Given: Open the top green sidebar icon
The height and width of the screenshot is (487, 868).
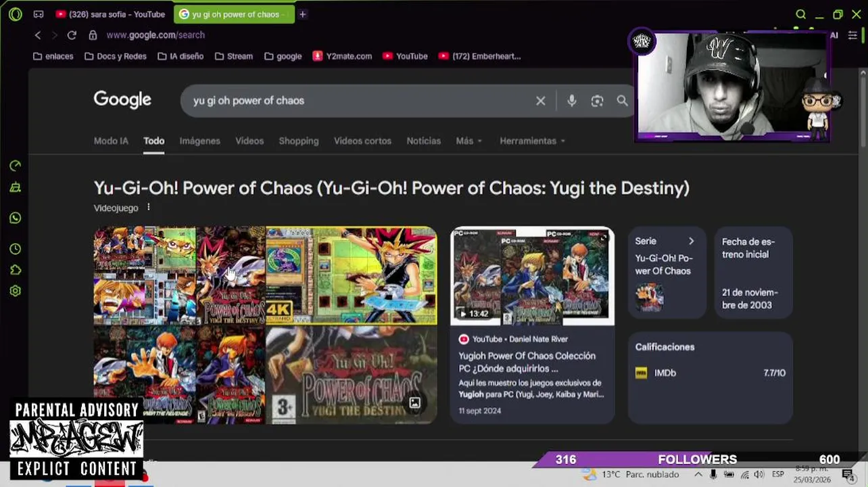Looking at the screenshot, I should pyautogui.click(x=16, y=166).
